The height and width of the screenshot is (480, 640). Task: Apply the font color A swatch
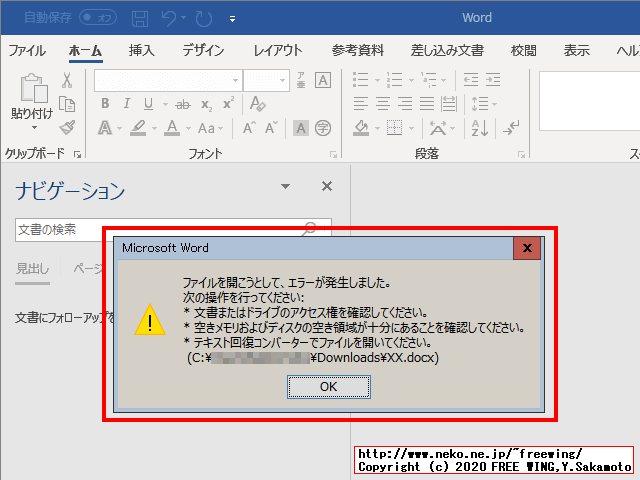tap(172, 128)
